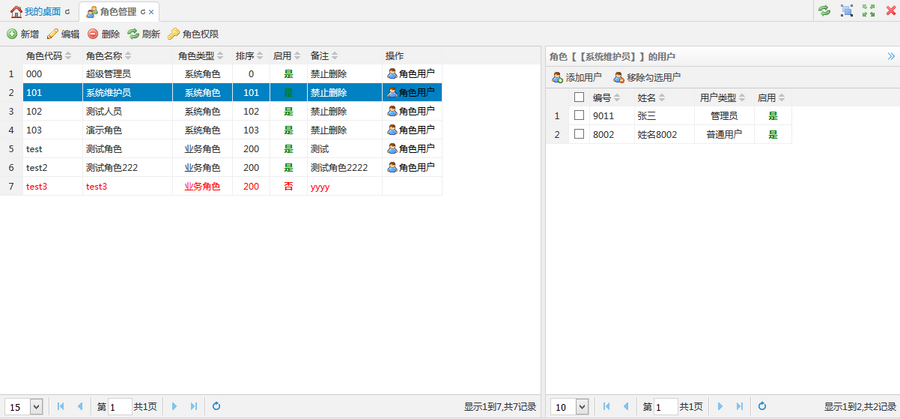Viewport: 900px width, 419px height.
Task: Reload the 角色管理 tab with its small icon
Action: [x=143, y=11]
